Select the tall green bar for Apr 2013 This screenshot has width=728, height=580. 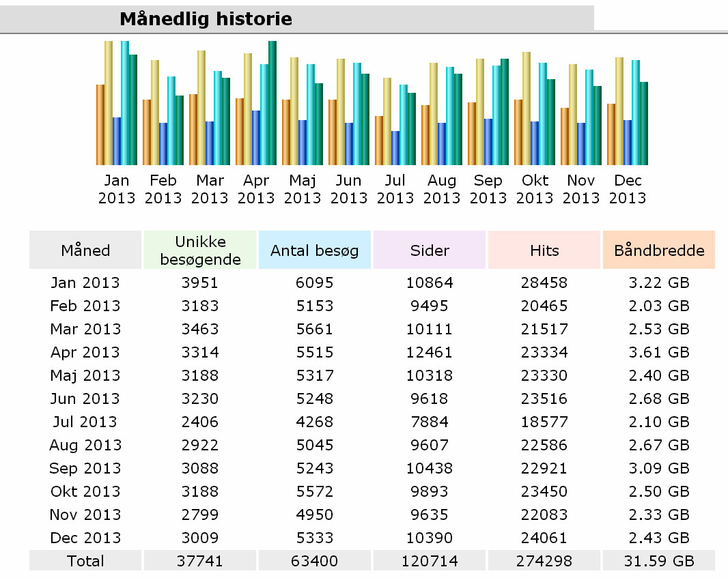272,102
